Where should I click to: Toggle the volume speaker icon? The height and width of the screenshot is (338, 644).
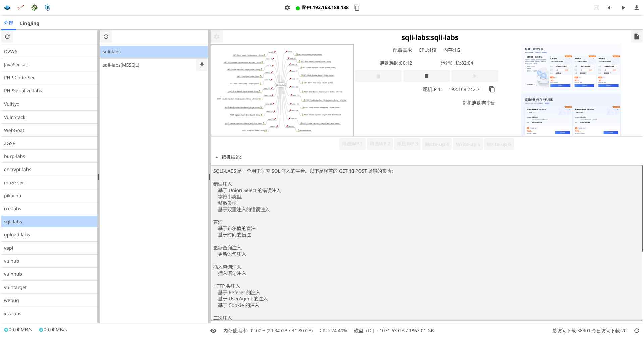point(609,8)
